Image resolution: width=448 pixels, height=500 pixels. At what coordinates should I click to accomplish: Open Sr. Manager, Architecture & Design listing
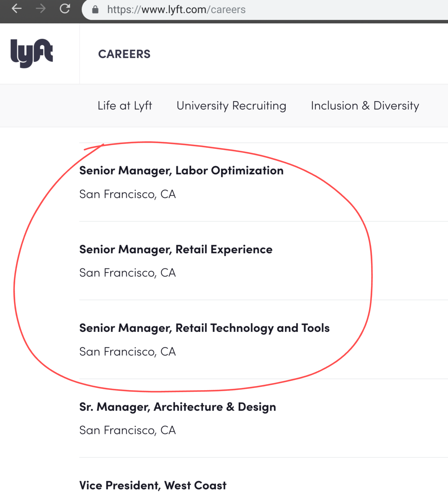pos(178,407)
